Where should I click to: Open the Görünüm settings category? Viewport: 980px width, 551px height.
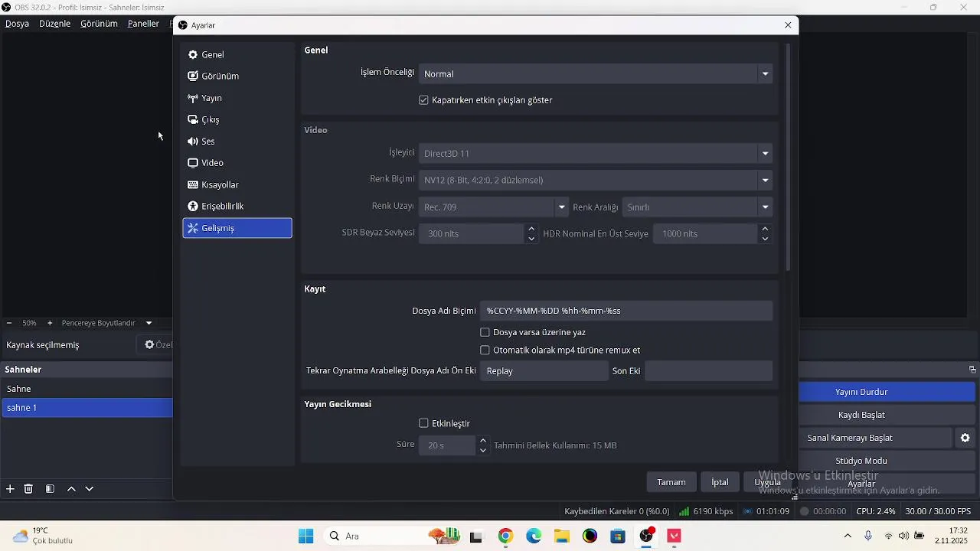pos(237,76)
